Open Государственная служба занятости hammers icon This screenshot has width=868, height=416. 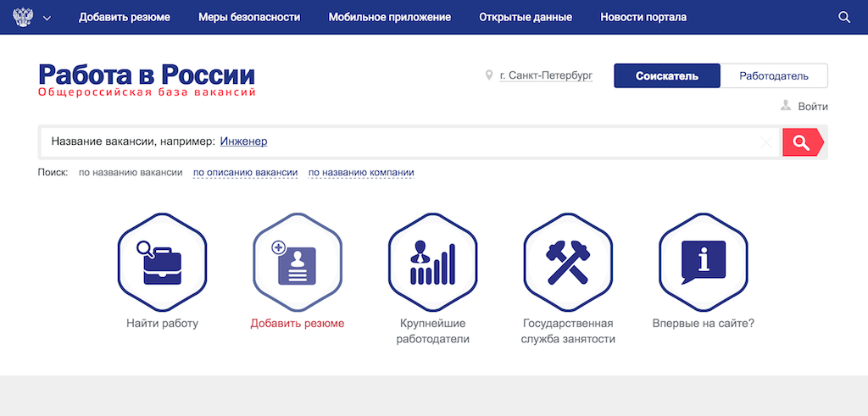coord(568,263)
